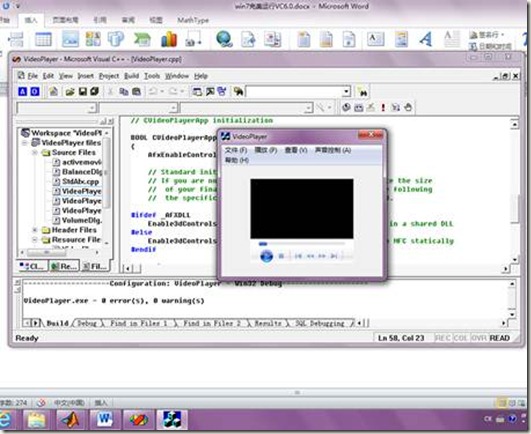Click the Find text input field
The image size is (531, 434).
pyautogui.click(x=294, y=91)
